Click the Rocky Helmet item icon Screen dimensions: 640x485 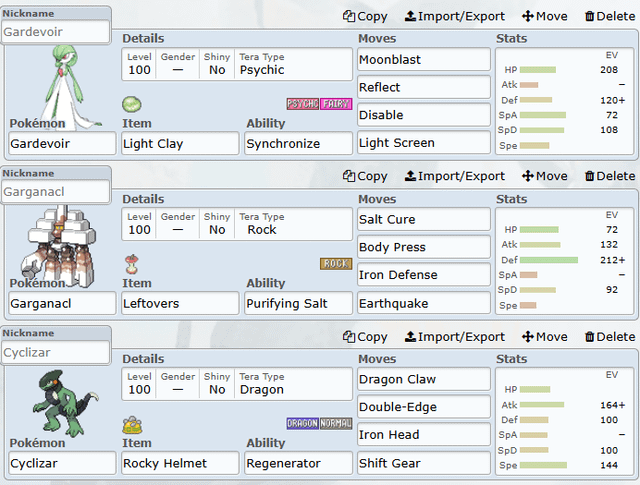(132, 425)
